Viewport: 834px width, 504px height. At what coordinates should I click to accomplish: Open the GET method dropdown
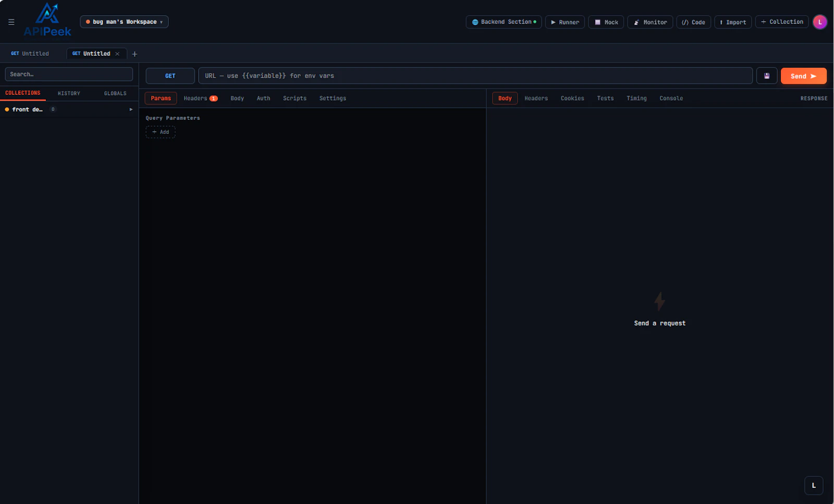point(170,76)
